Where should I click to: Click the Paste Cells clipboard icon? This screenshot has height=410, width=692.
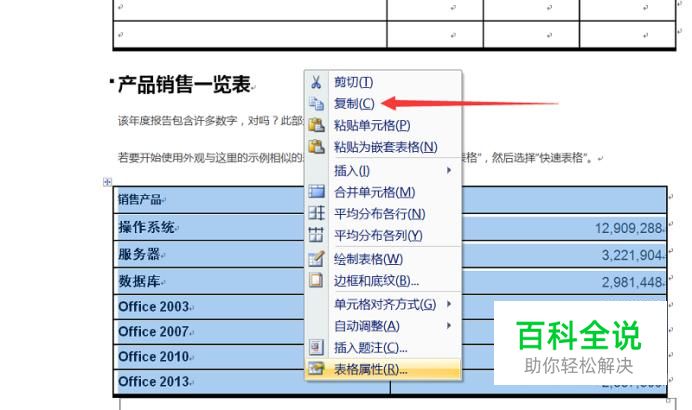(x=316, y=125)
